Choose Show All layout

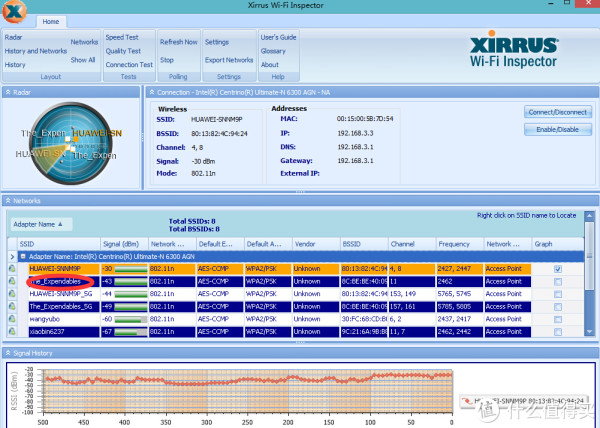click(83, 60)
